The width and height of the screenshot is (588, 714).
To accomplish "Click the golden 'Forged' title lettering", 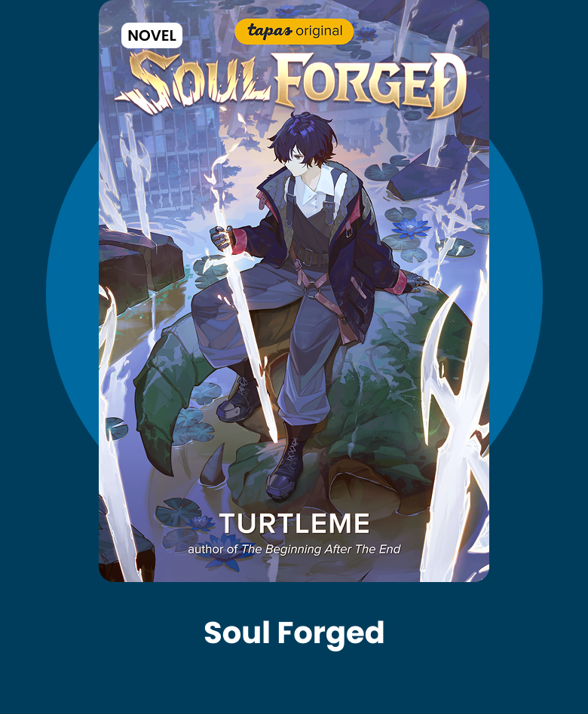I will [x=371, y=84].
